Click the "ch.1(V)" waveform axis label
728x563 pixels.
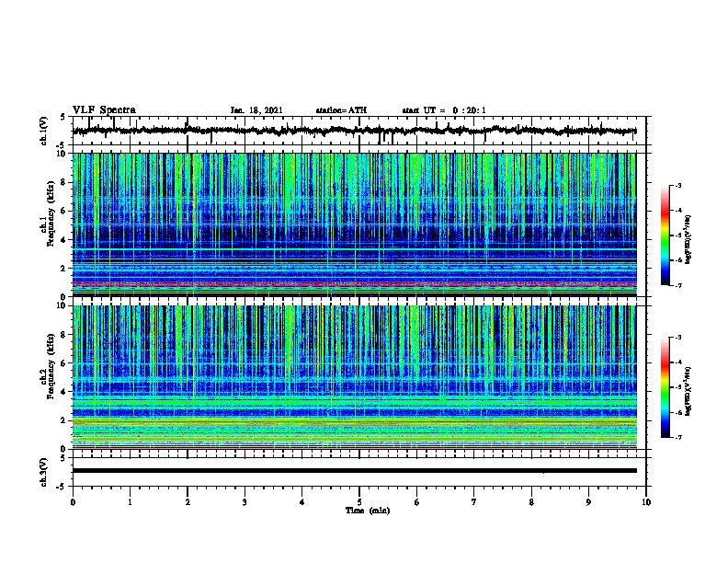coord(43,131)
